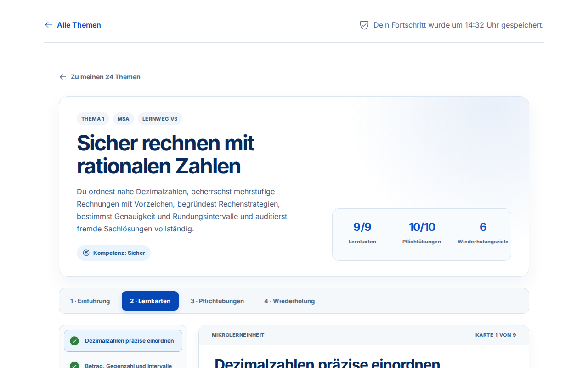Screen dimensions: 588x368
Task: Open the Zu meinen 24 Themen link
Action: (x=100, y=77)
